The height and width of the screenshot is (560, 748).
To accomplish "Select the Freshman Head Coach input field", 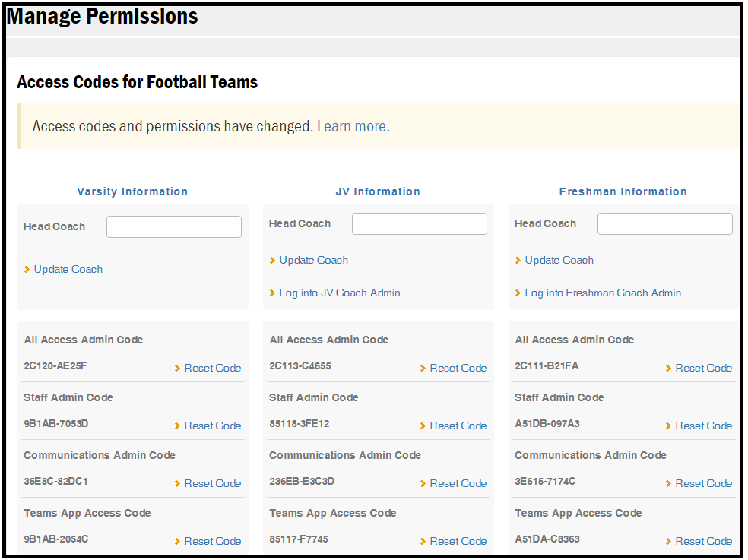I will click(x=665, y=223).
